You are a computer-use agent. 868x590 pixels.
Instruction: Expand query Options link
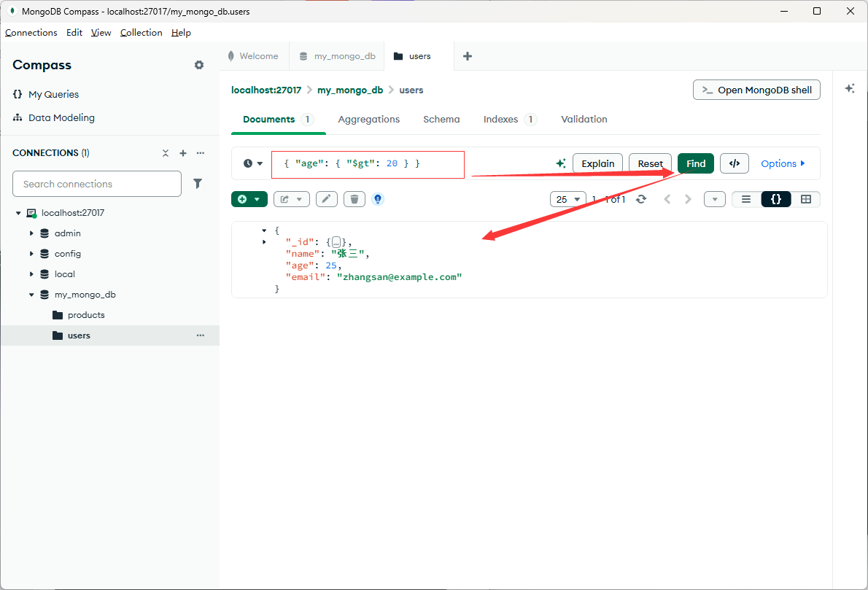(783, 163)
